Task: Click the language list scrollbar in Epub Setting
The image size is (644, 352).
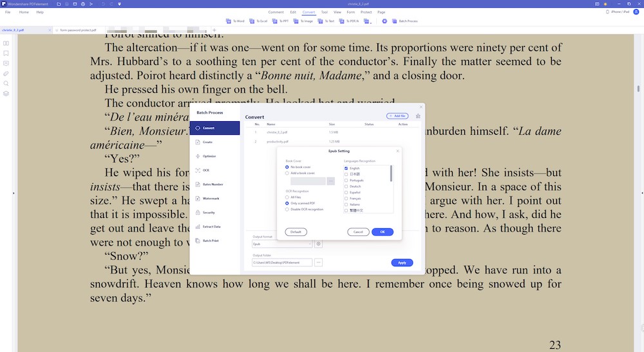Action: point(391,173)
